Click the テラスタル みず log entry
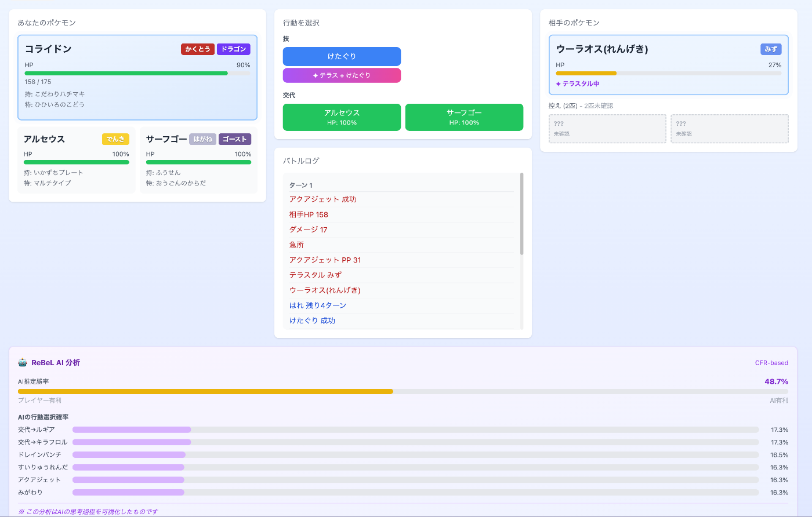 [x=316, y=275]
